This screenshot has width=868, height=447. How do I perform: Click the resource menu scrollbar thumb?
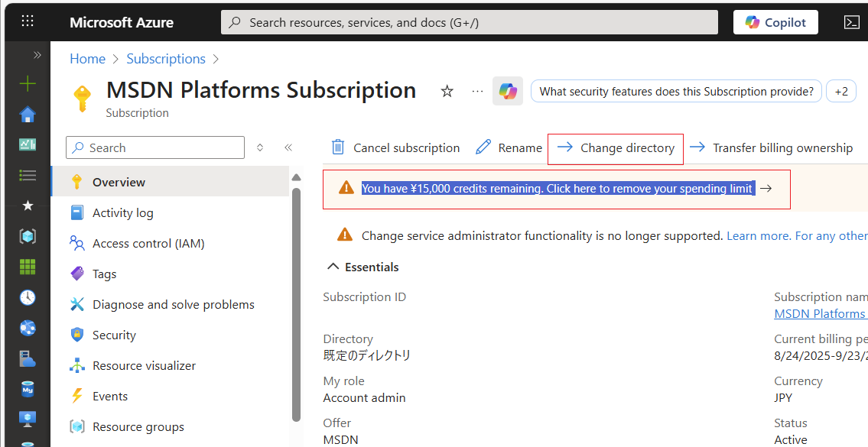click(296, 305)
